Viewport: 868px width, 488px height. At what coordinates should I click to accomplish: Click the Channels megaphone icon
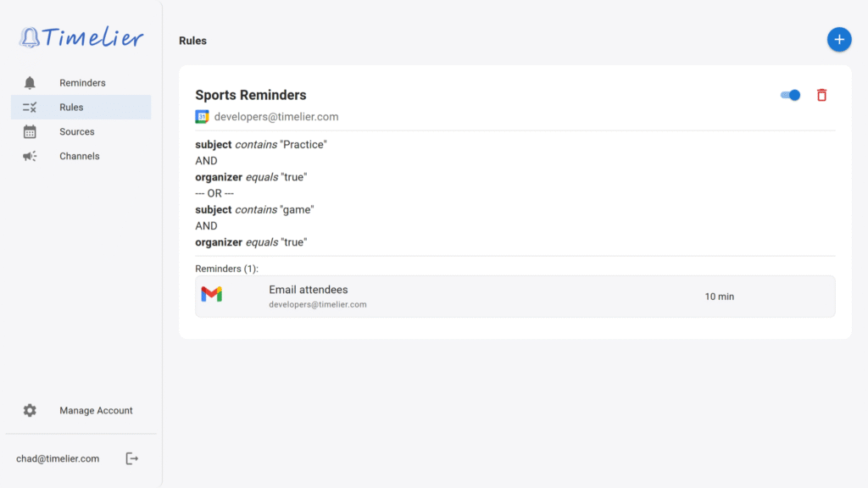click(x=30, y=157)
